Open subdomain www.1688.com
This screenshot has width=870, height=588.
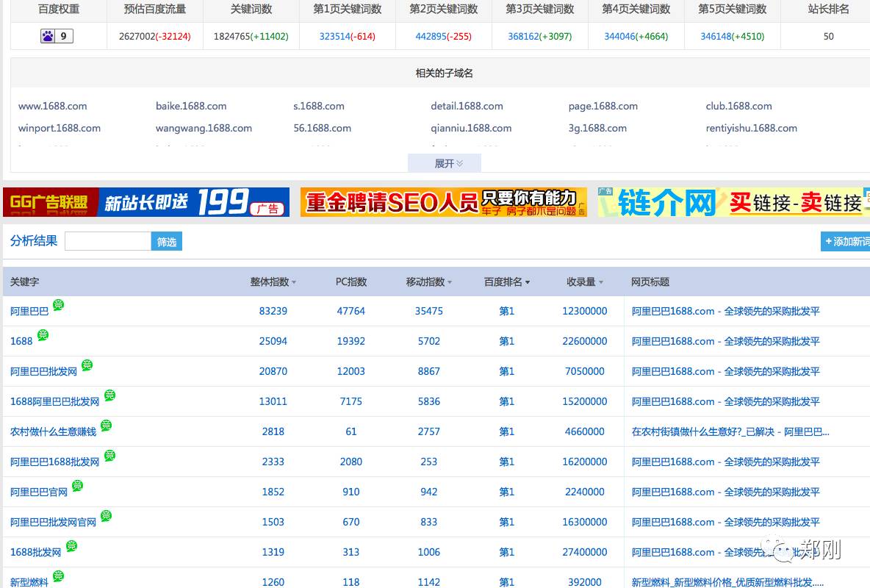tap(53, 106)
